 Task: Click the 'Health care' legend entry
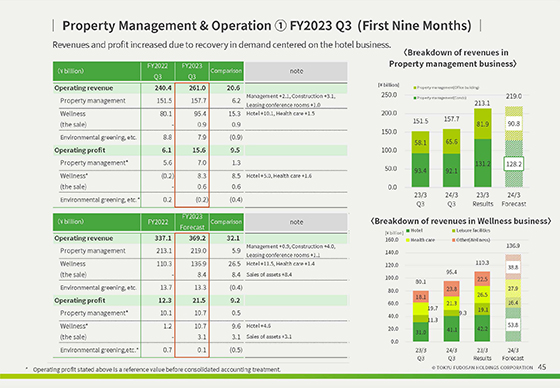coord(420,240)
